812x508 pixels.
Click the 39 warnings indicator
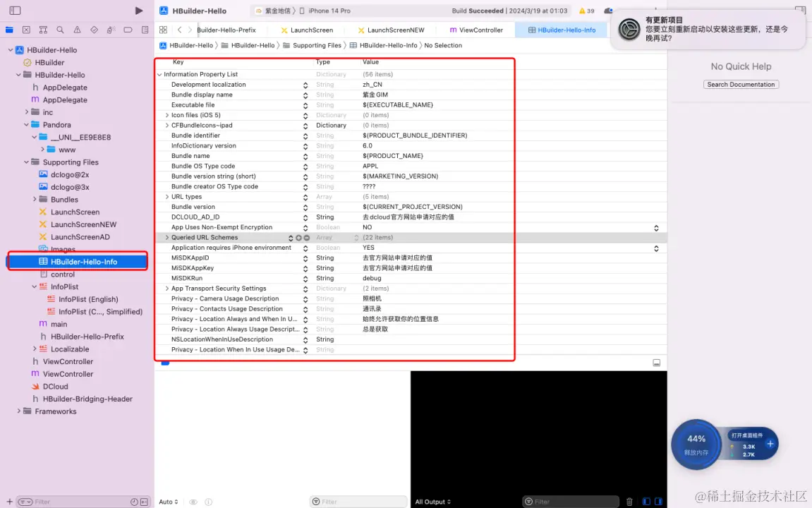587,11
